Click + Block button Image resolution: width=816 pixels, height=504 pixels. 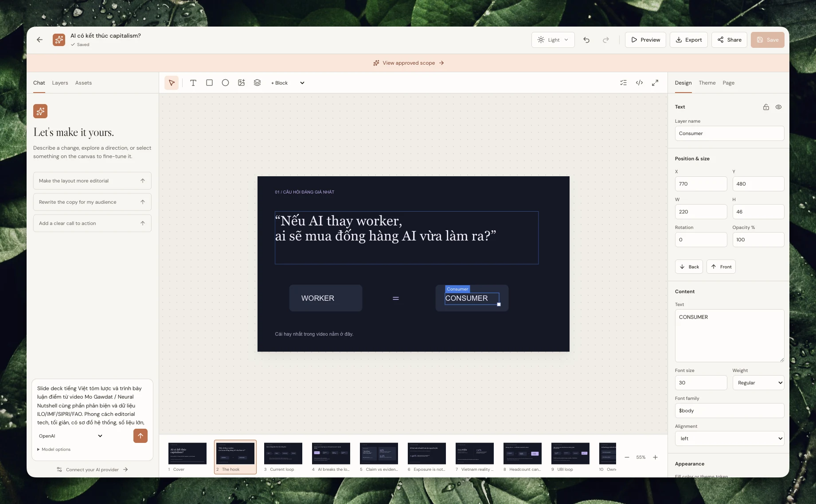[279, 83]
